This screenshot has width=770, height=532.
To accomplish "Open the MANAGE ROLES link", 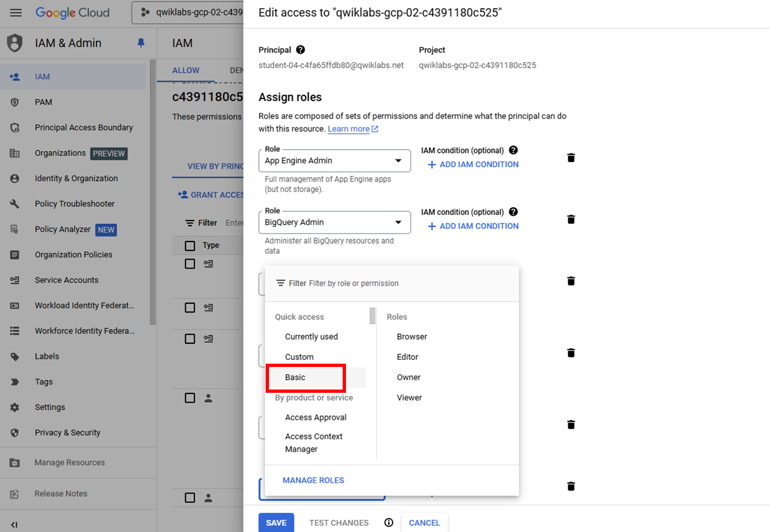I will point(313,480).
